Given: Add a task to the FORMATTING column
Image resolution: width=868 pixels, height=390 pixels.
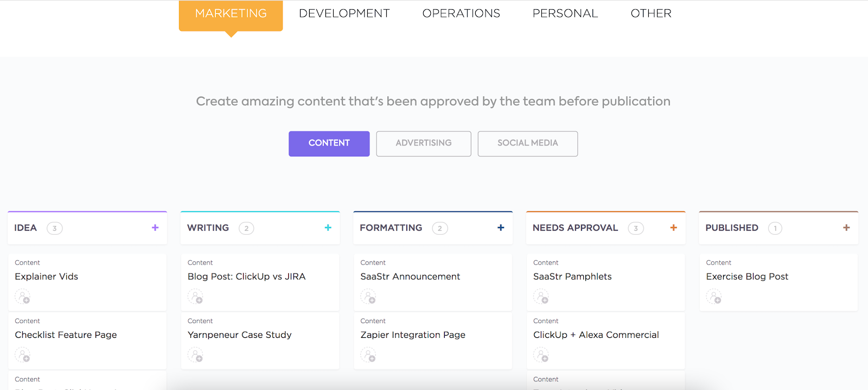Looking at the screenshot, I should 501,228.
